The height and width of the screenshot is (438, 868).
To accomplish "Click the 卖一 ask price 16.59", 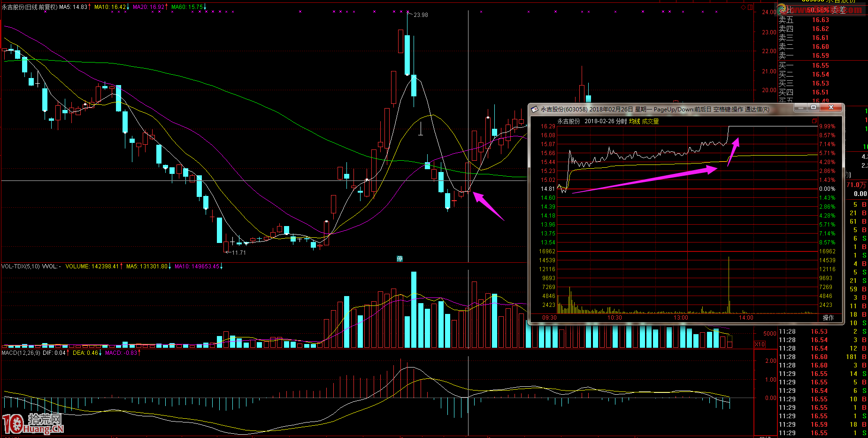I will click(x=821, y=55).
